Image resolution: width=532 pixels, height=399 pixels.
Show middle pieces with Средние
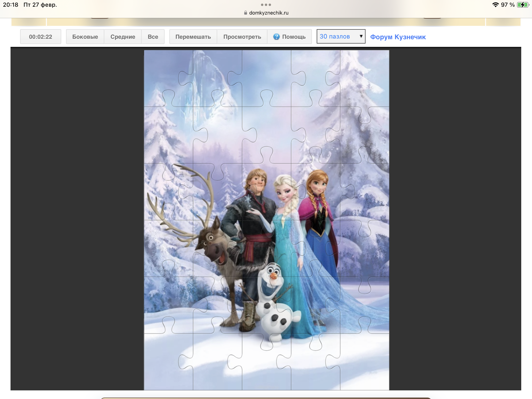point(123,37)
